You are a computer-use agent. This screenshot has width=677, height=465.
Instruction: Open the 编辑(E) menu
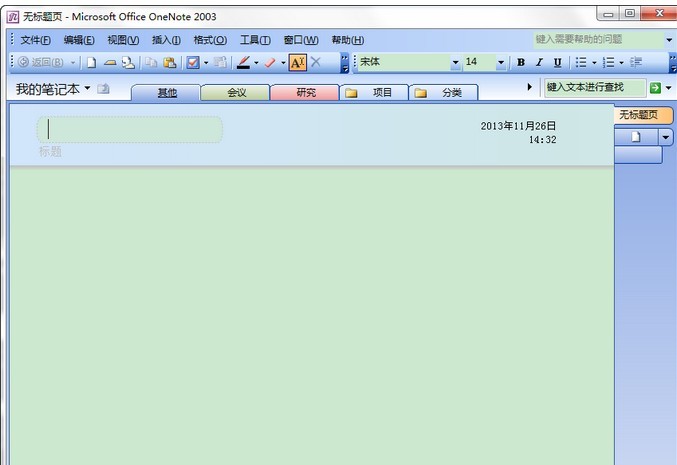pyautogui.click(x=79, y=40)
